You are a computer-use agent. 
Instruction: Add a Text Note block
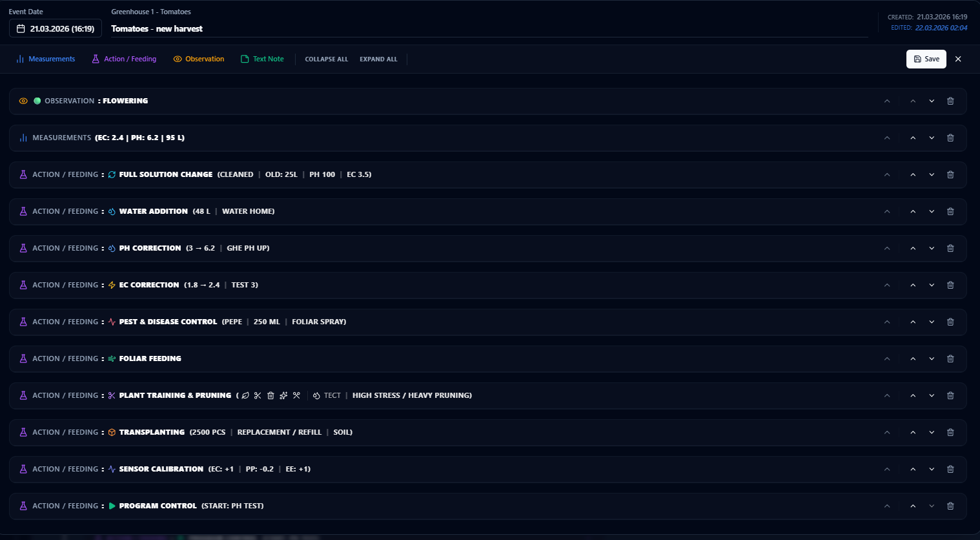[262, 59]
